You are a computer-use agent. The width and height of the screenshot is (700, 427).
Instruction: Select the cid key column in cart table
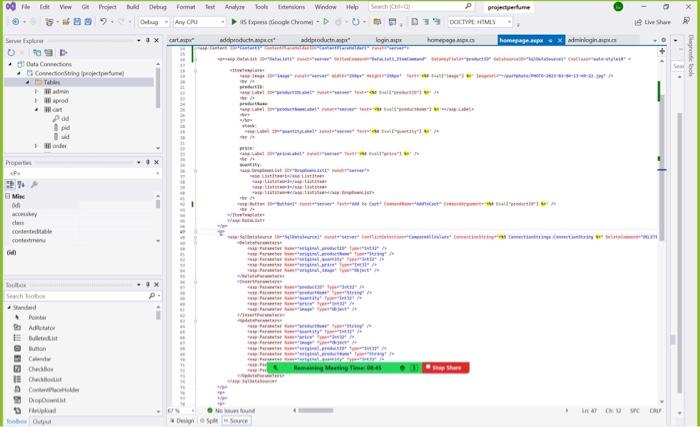(61, 118)
